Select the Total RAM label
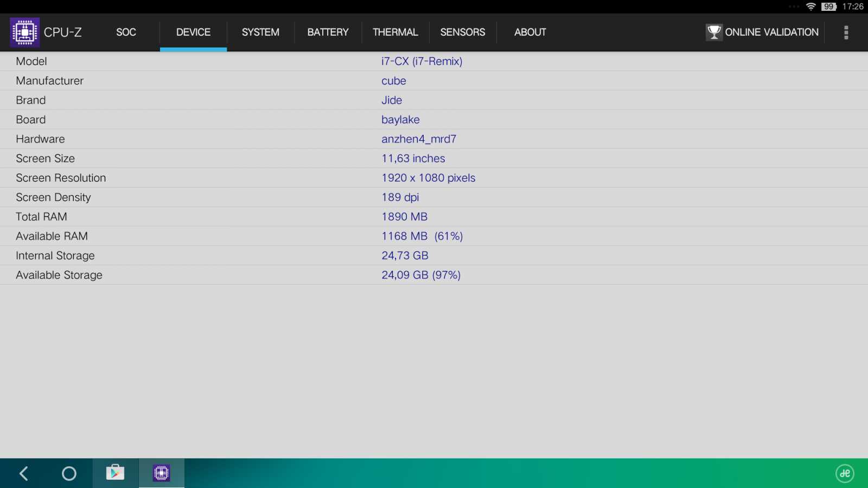The height and width of the screenshot is (488, 868). (41, 217)
